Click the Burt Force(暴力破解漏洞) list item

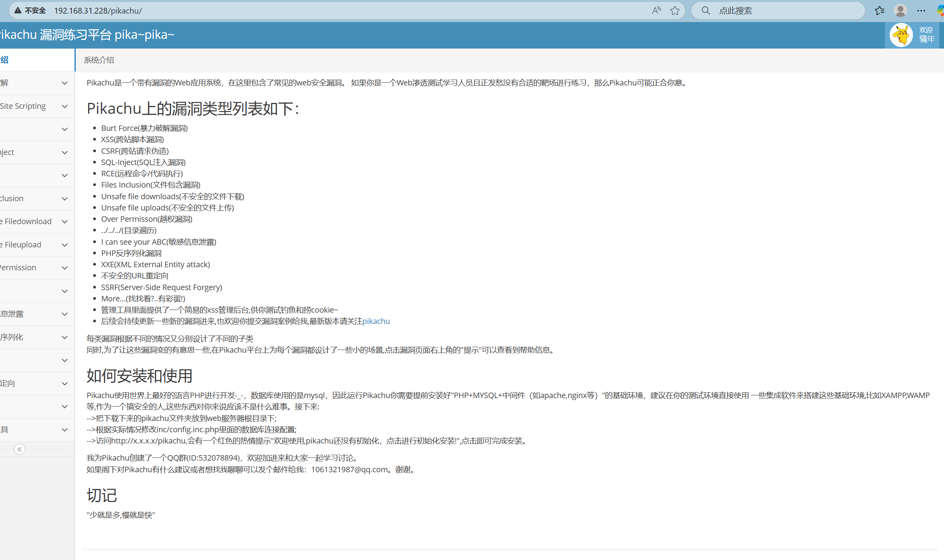coord(144,128)
